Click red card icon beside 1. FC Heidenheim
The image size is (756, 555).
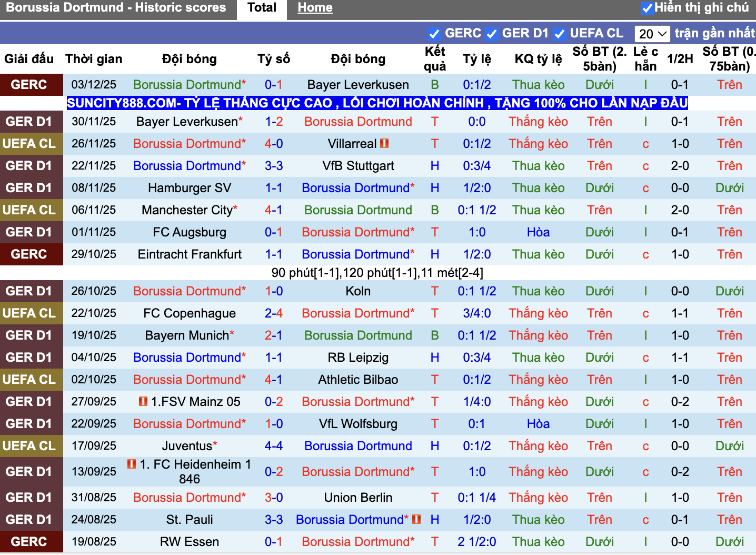coord(132,464)
